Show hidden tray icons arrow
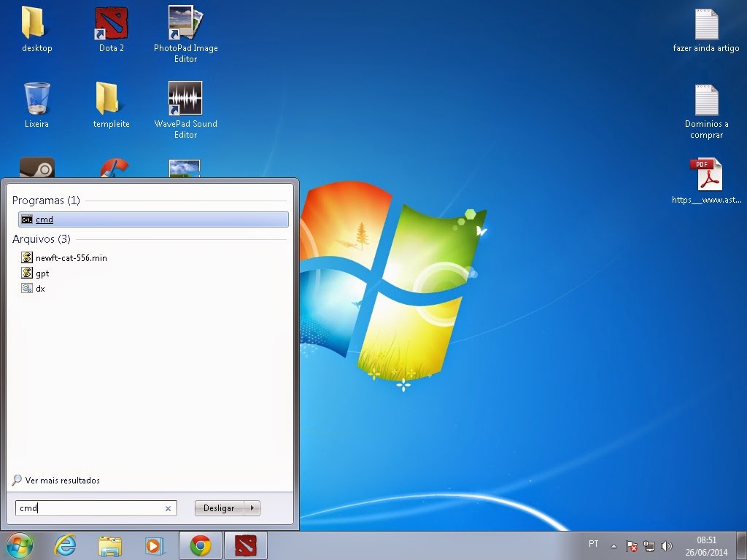Image resolution: width=747 pixels, height=560 pixels. tap(614, 546)
